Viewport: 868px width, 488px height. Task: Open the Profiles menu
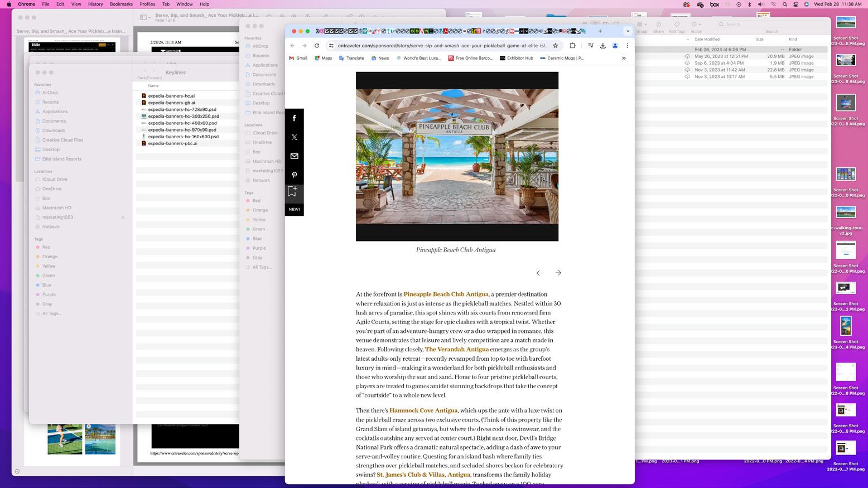[x=147, y=4]
